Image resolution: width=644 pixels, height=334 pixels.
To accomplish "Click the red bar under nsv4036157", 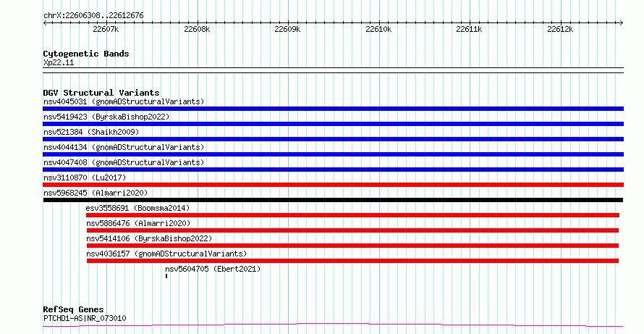I will click(x=352, y=261).
